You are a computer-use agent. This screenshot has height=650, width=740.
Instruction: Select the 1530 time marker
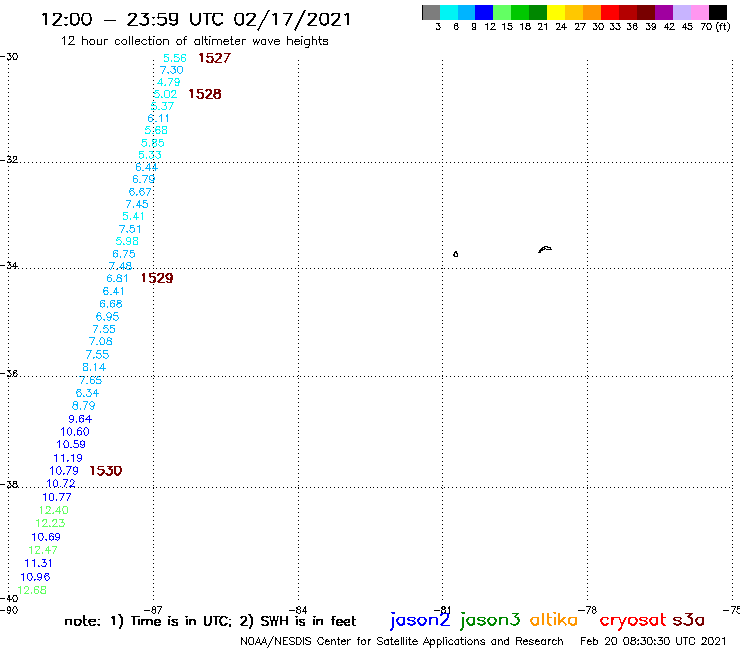coord(106,471)
